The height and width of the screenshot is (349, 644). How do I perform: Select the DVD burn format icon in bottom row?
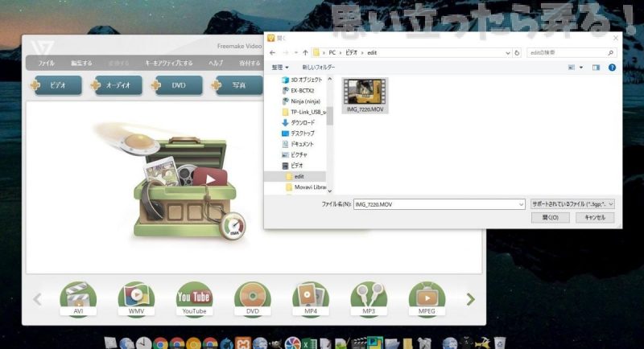pyautogui.click(x=253, y=299)
